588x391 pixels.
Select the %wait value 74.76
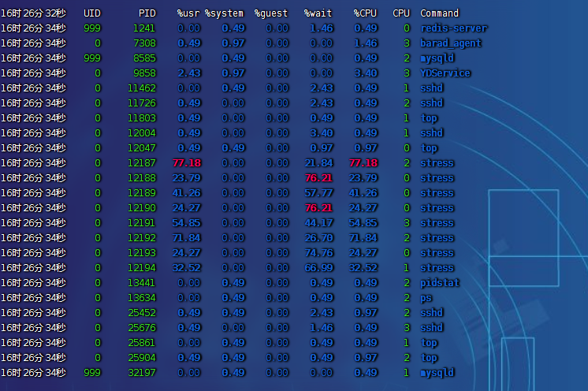click(319, 253)
